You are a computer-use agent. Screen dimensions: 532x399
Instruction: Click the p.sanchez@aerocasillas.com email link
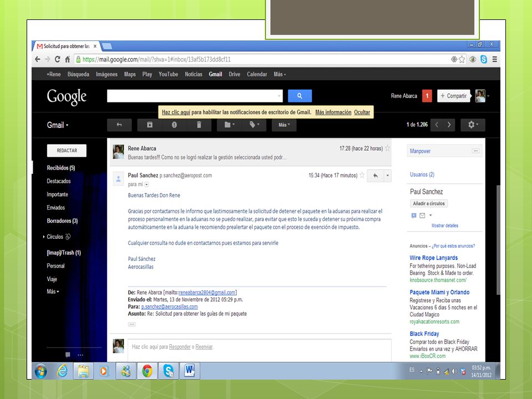pyautogui.click(x=170, y=306)
